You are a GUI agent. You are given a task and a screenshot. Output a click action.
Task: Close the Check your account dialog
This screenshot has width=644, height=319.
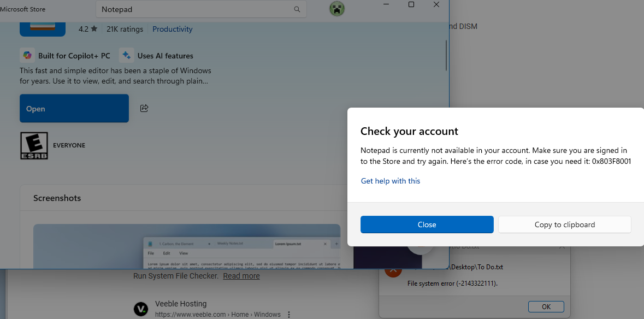(x=427, y=225)
